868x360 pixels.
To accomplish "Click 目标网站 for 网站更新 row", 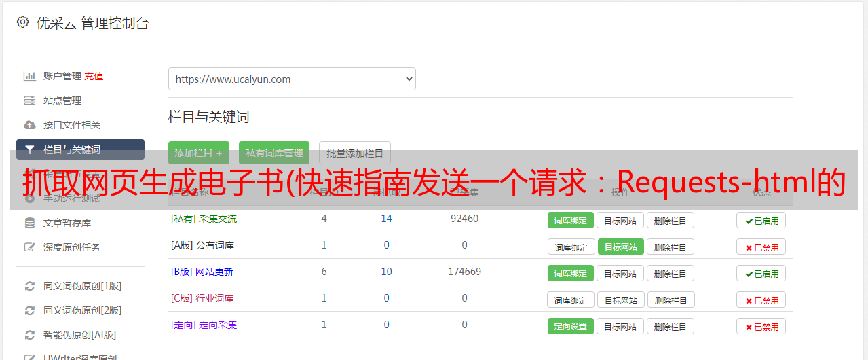I will (x=620, y=273).
